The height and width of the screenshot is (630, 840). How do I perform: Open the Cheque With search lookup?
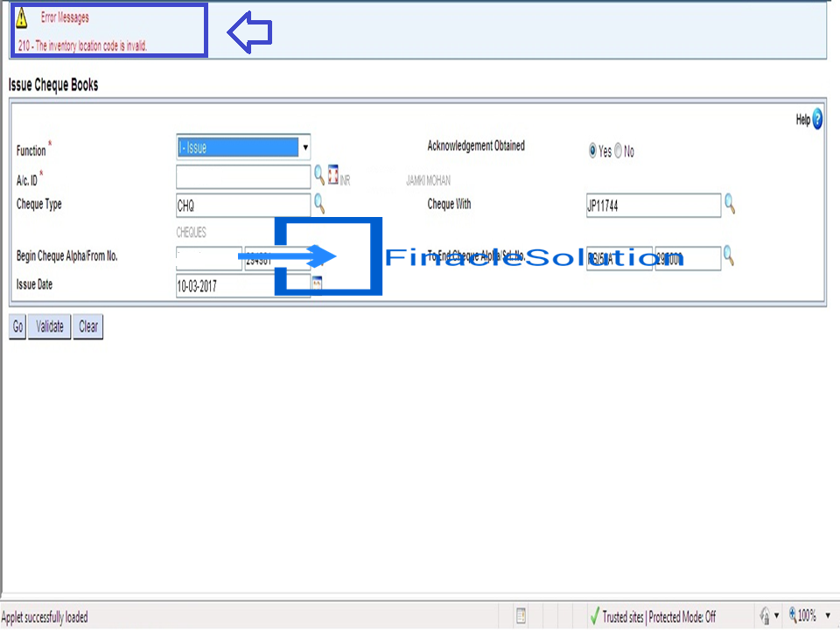click(731, 206)
